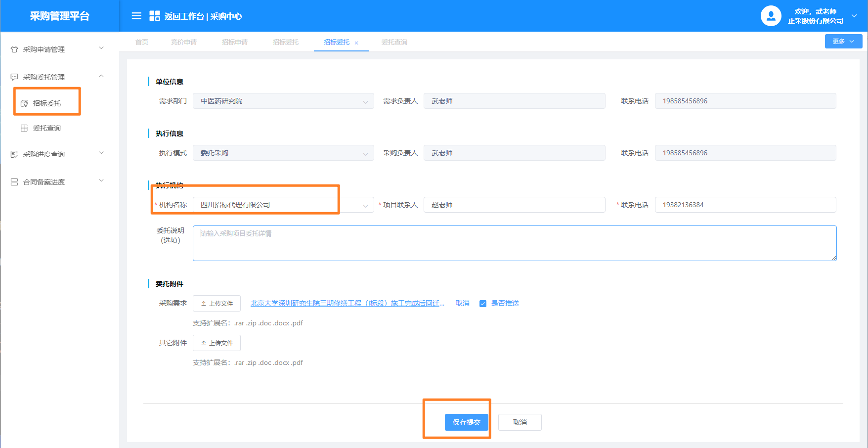
Task: Click the hamburger menu collapse icon
Action: tap(136, 16)
